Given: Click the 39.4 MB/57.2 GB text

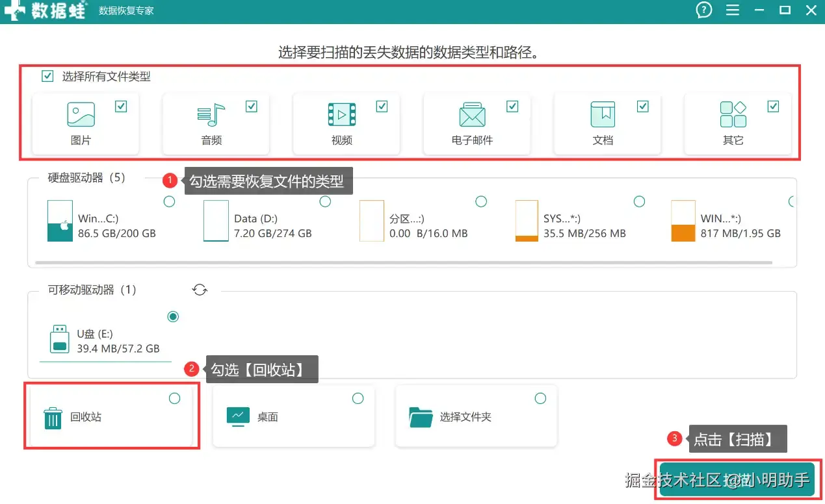Looking at the screenshot, I should [x=118, y=349].
